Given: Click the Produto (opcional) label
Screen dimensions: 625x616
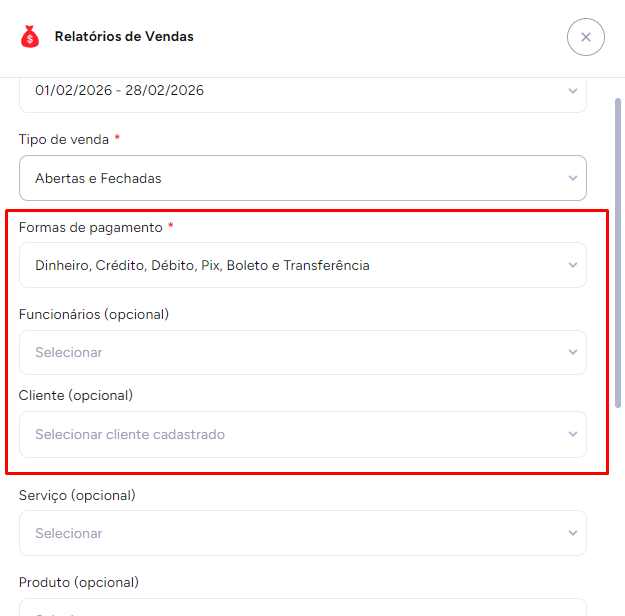Looking at the screenshot, I should pos(79,582).
